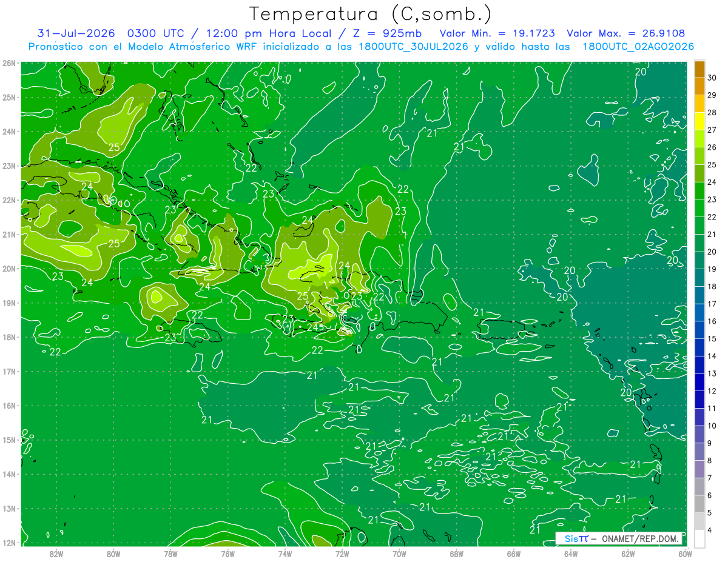Click the '26N' latitude axis label
Screen dimensions: 728x562
pyautogui.click(x=9, y=63)
